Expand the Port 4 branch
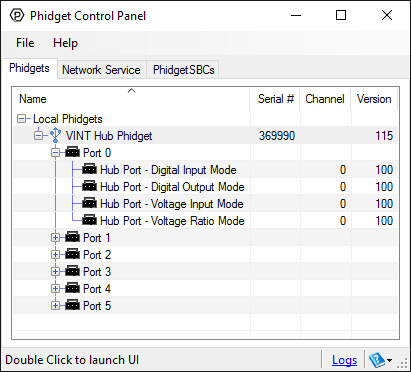411x372 pixels. click(x=55, y=289)
